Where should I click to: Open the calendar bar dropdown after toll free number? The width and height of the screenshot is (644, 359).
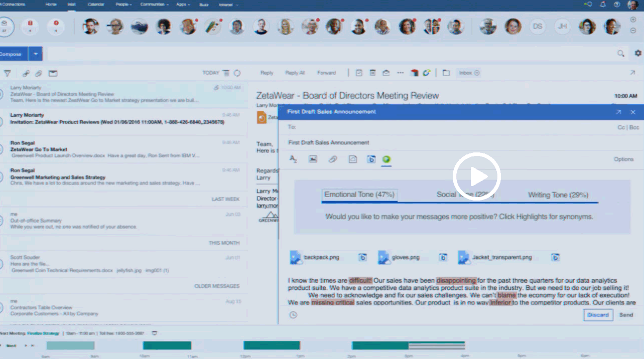pyautogui.click(x=154, y=333)
